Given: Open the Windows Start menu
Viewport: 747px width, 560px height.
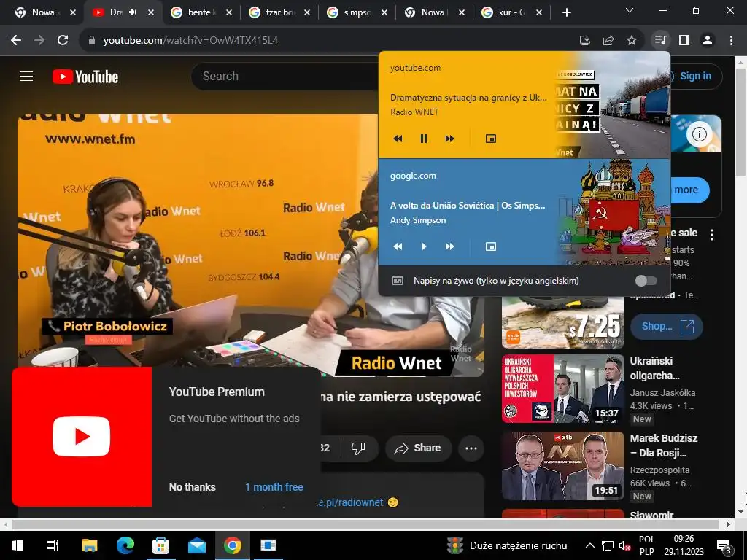Looking at the screenshot, I should pos(18,545).
